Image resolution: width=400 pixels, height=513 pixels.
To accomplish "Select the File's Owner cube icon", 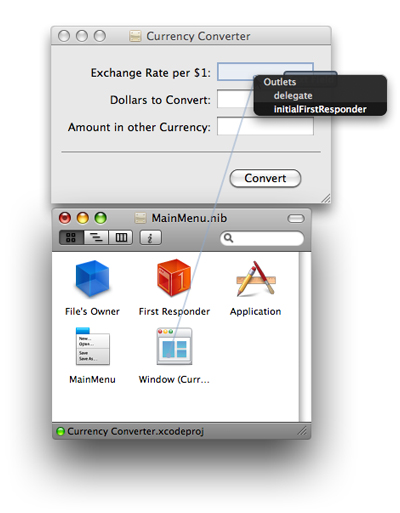I will [92, 279].
